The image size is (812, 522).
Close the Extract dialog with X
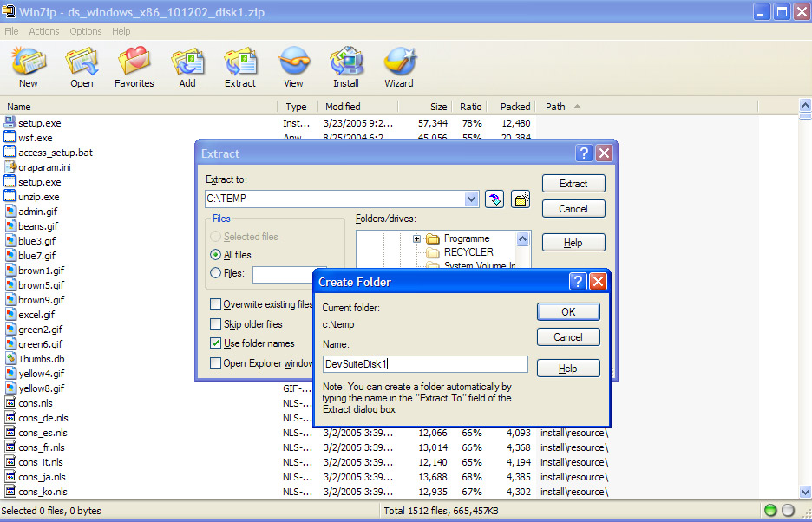(x=604, y=153)
